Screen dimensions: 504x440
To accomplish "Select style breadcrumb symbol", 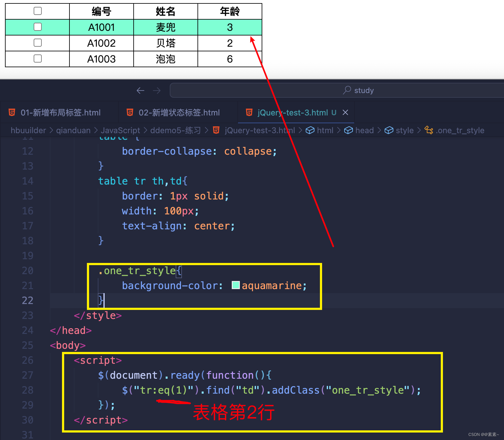I will (405, 130).
